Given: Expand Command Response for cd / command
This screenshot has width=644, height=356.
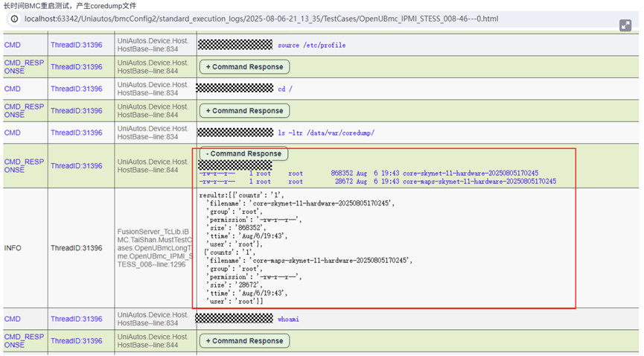Looking at the screenshot, I should pos(244,110).
